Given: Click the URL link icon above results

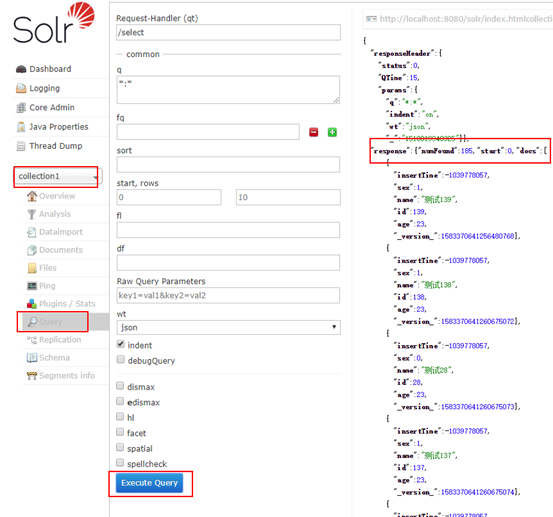Looking at the screenshot, I should point(371,19).
